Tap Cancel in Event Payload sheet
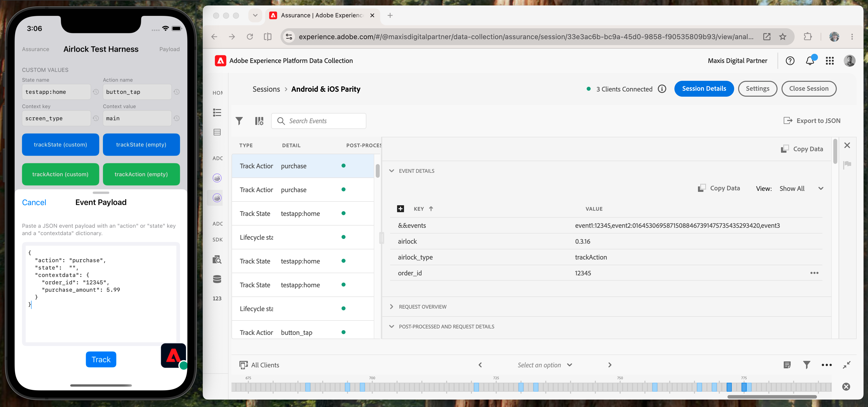The width and height of the screenshot is (868, 407). pyautogui.click(x=34, y=203)
